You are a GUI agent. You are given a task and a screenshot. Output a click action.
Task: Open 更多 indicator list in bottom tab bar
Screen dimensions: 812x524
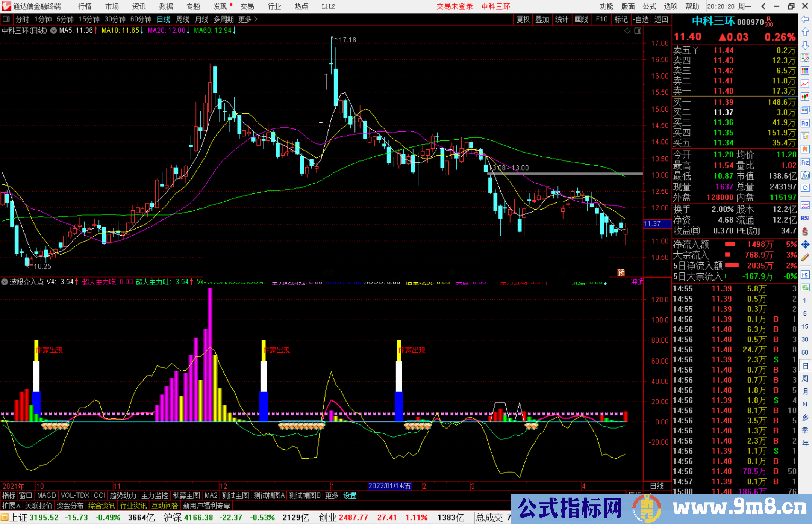(331, 495)
